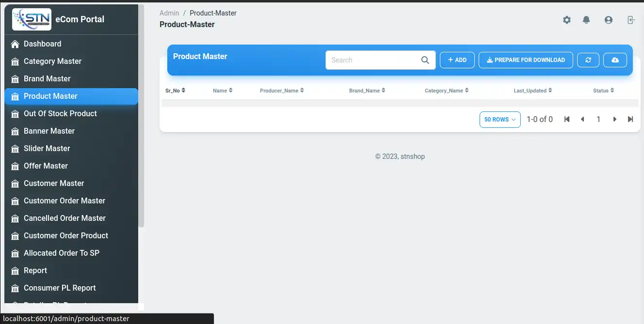Click the search magnifier icon
The image size is (644, 324).
point(425,60)
